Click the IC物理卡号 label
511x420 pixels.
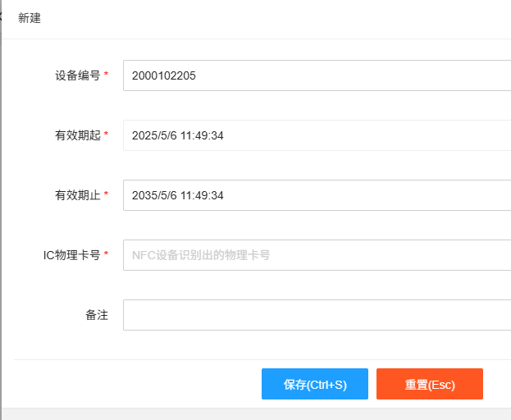pos(71,255)
